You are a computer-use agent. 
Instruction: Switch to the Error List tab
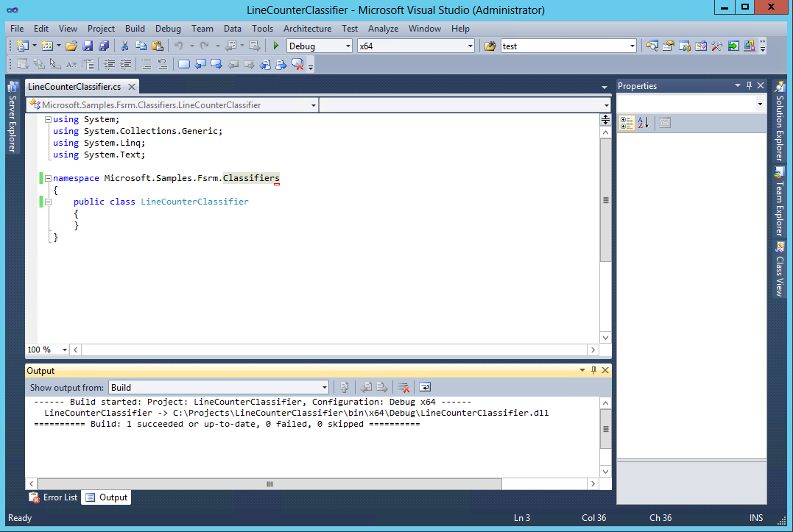[53, 497]
